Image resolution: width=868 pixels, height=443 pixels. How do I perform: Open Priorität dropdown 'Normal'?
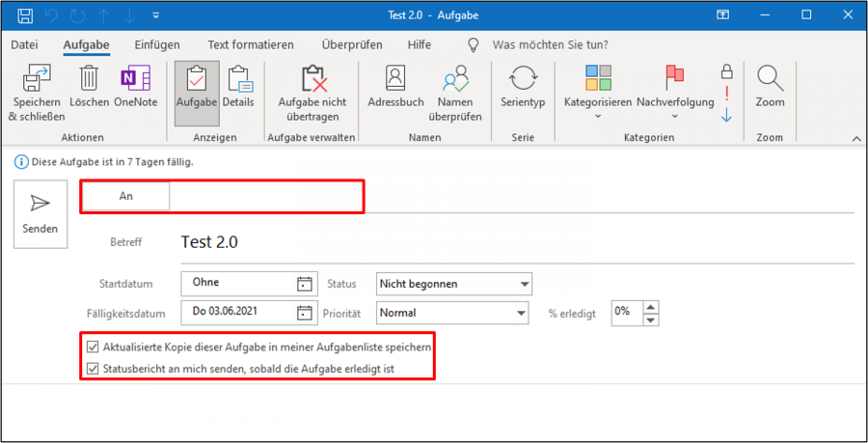tap(452, 313)
